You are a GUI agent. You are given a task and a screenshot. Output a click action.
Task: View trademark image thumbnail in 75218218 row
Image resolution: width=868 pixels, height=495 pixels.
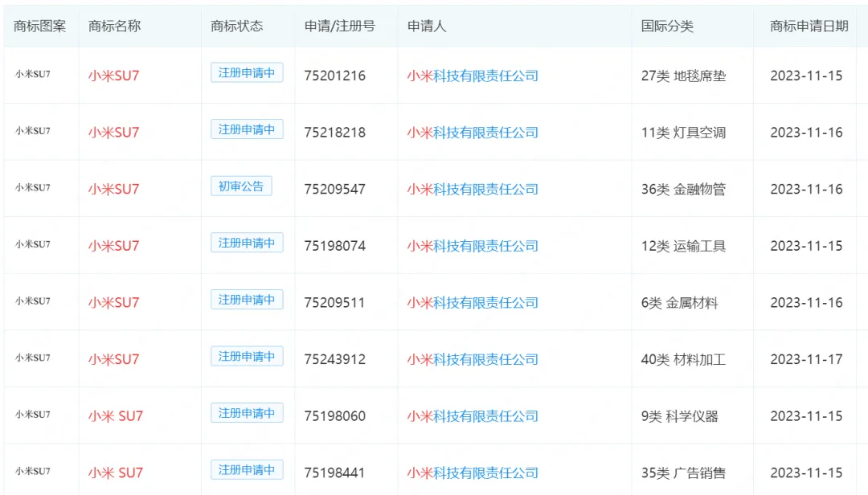coord(33,131)
